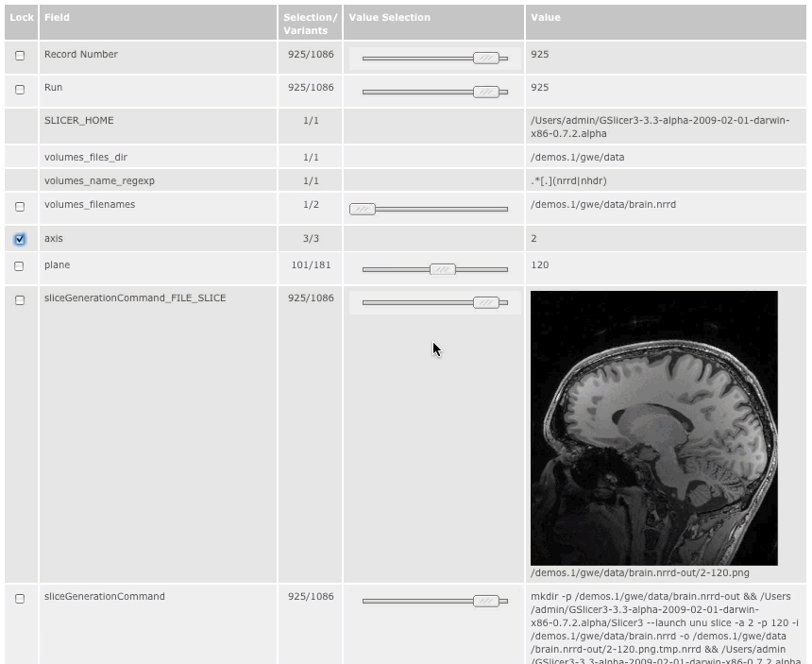Click the volumes_filenames slider handle
Screen dimensions: 812x664
(x=362, y=209)
